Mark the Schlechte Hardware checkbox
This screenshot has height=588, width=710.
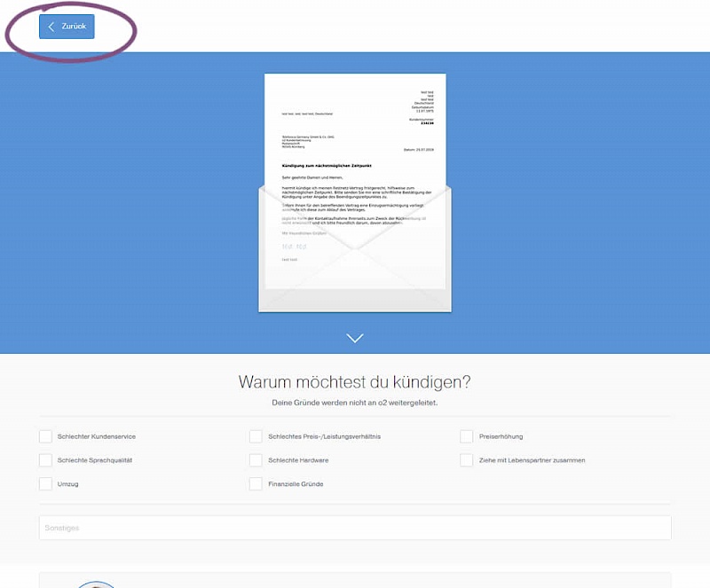pyautogui.click(x=256, y=460)
